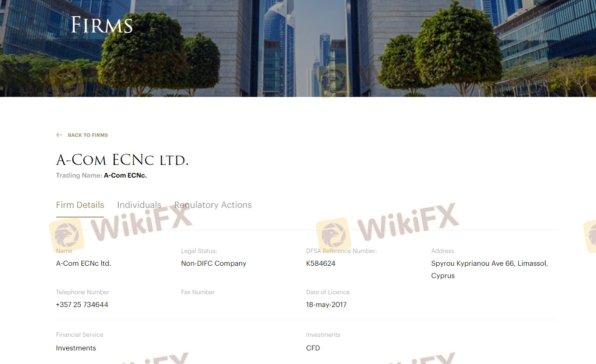
Task: Select the firm name value A-Com ECNc ltd.
Action: [83, 264]
